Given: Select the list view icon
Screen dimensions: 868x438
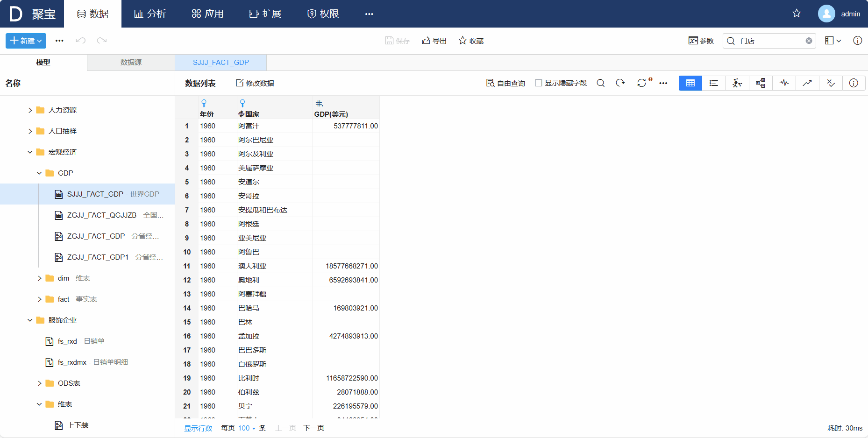Looking at the screenshot, I should [x=714, y=83].
